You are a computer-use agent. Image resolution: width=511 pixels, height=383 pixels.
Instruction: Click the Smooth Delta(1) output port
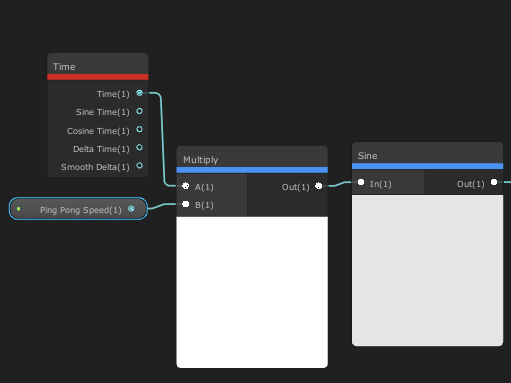(139, 165)
